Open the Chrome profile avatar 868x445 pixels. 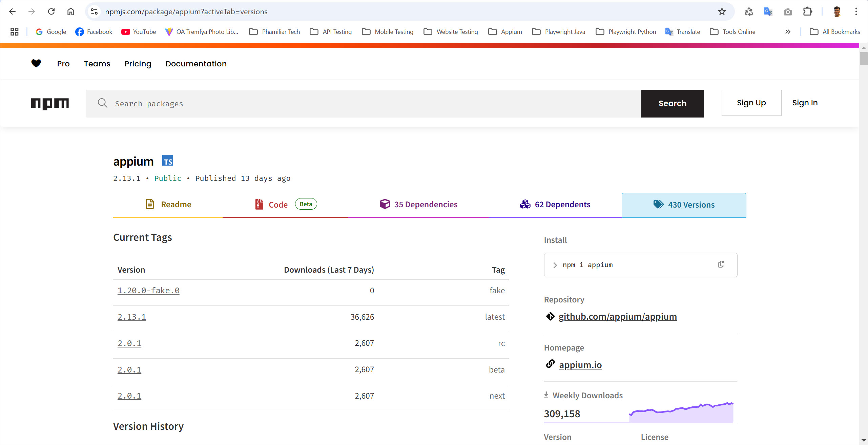point(837,12)
